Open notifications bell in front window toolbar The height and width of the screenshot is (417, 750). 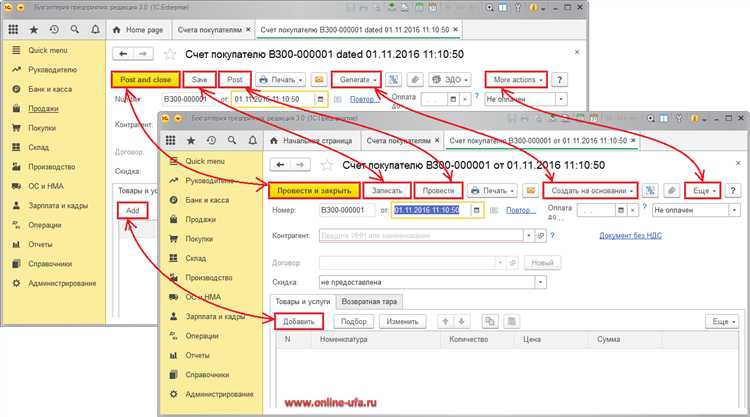[x=253, y=141]
